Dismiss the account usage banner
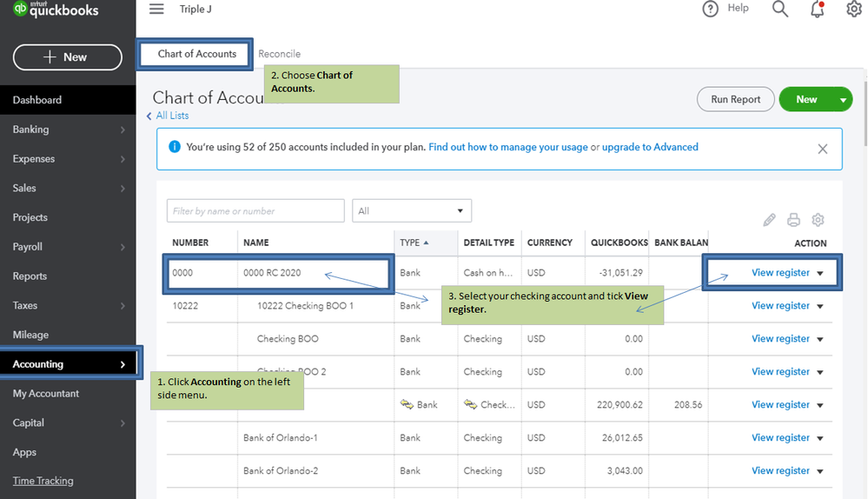Image resolution: width=868 pixels, height=499 pixels. tap(822, 149)
